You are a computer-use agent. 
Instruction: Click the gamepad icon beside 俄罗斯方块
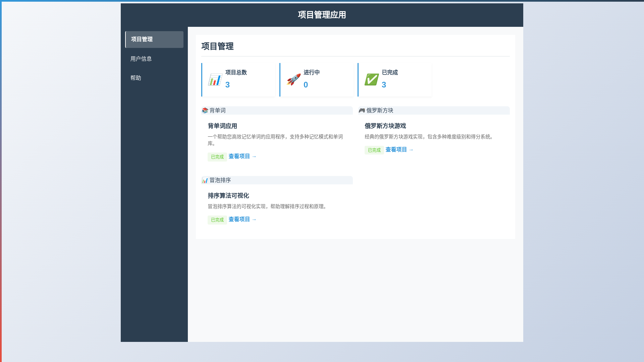362,111
